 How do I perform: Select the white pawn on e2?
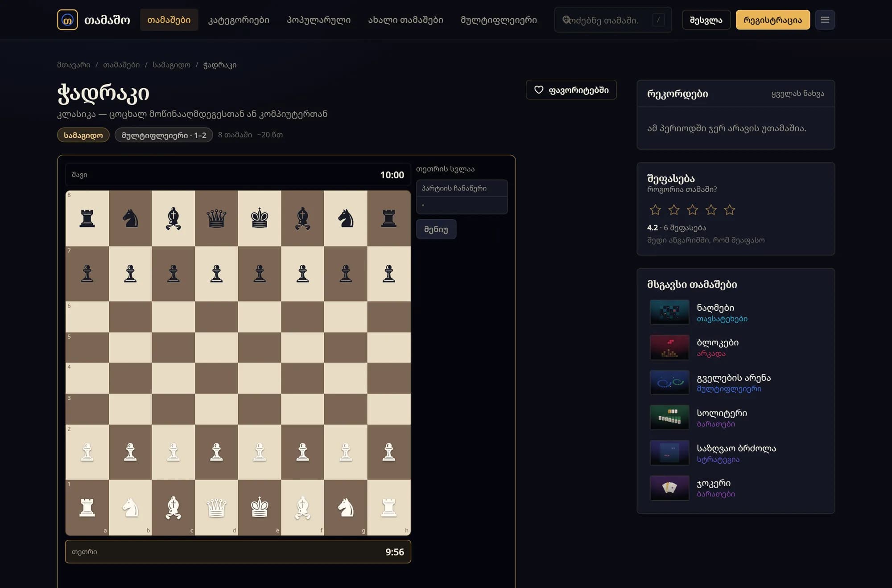pyautogui.click(x=260, y=452)
